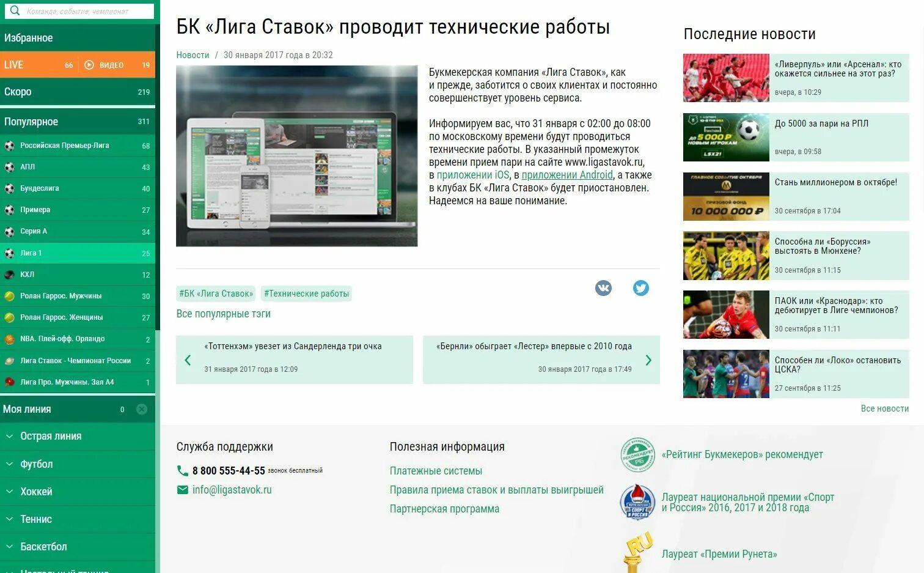This screenshot has width=924, height=573.
Task: Click Рейтинг Букмекеров badge icon
Action: point(638,455)
